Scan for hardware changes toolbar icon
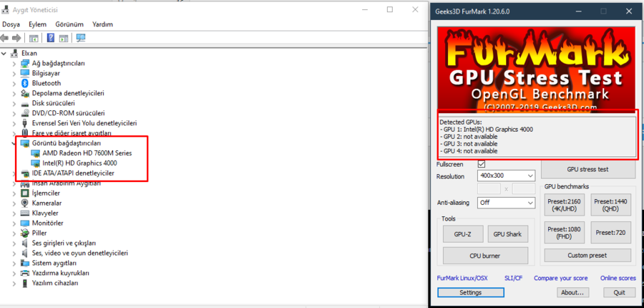The image size is (644, 308). (80, 38)
